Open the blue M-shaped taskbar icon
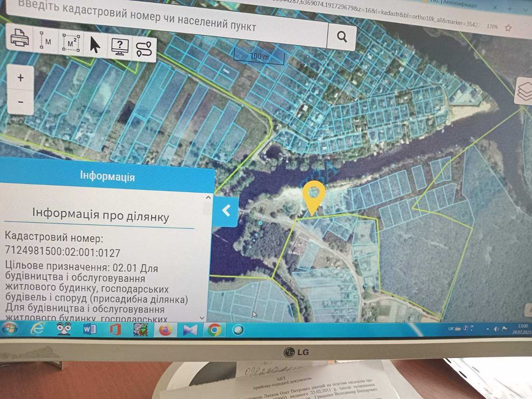The width and height of the screenshot is (532, 399). (x=190, y=330)
